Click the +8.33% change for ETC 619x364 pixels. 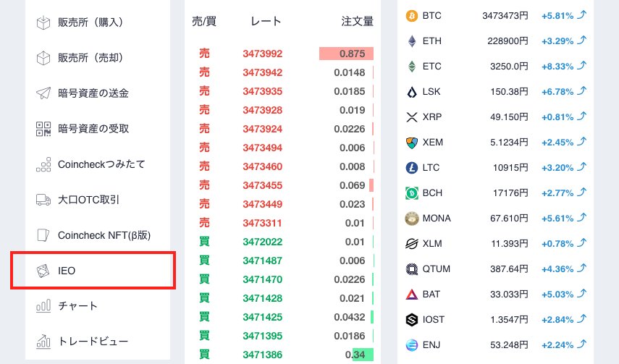(x=557, y=67)
